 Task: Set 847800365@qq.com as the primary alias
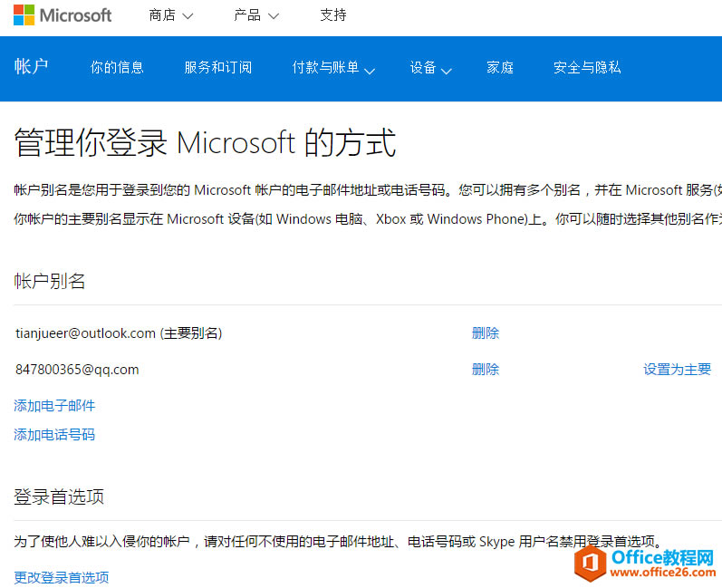point(677,370)
